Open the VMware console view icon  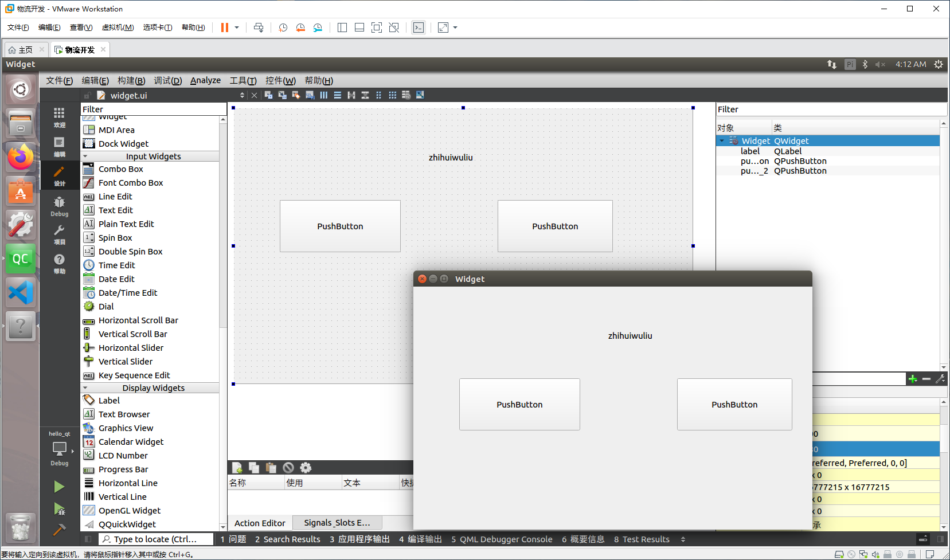419,28
